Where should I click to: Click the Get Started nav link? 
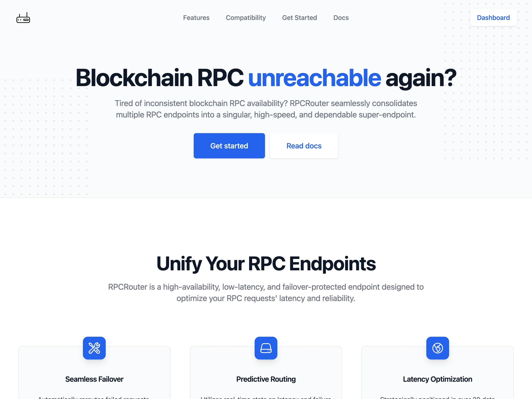(x=299, y=18)
